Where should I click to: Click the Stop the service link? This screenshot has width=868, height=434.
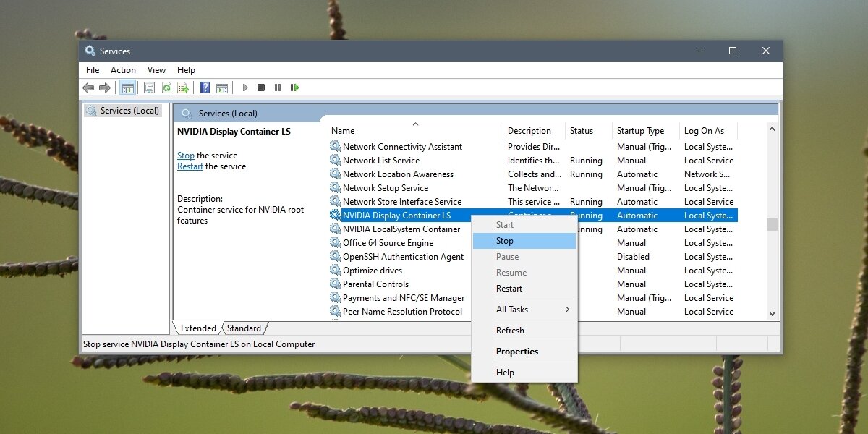[x=185, y=155]
